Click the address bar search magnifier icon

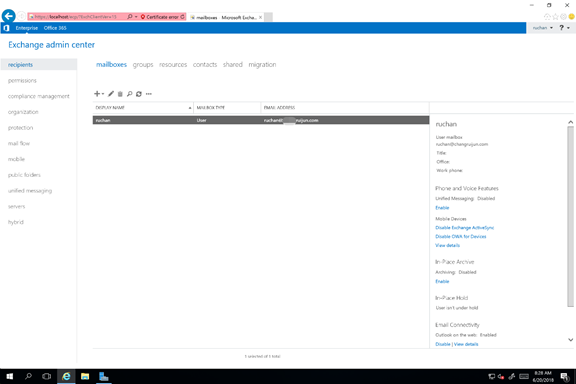coord(130,17)
